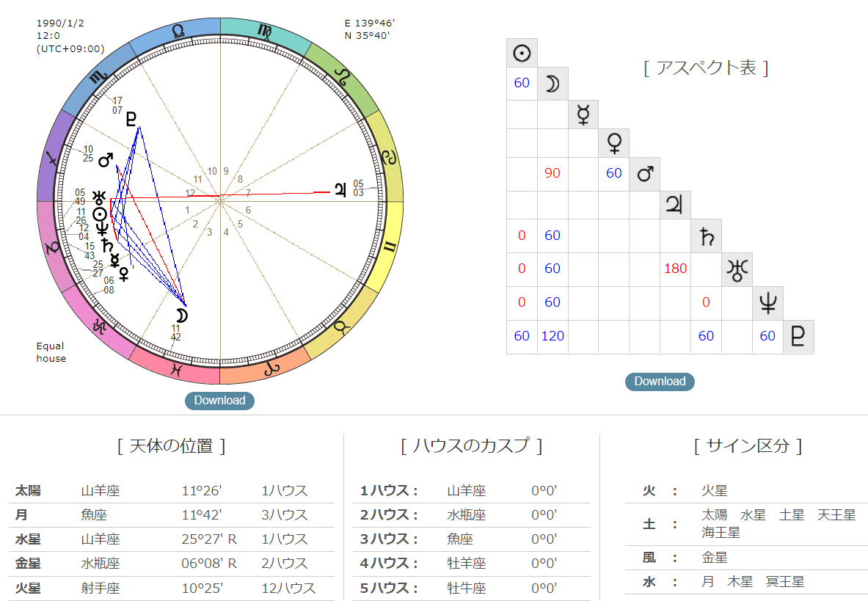This screenshot has width=868, height=601.
Task: Click the red 180 aspect value cell
Action: coord(675,269)
